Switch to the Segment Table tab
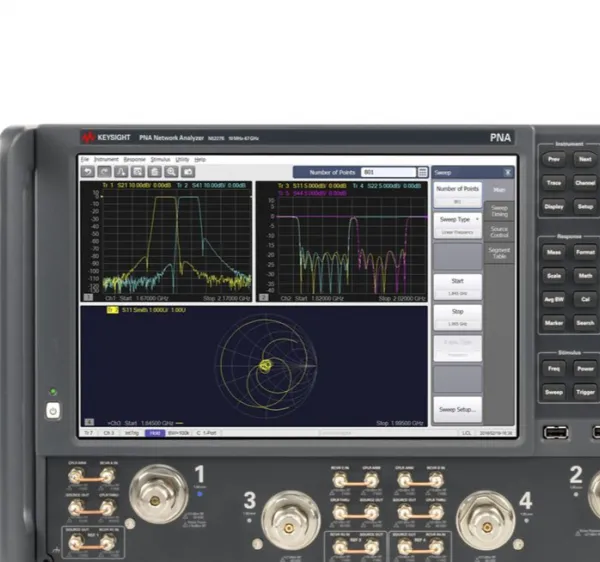The width and height of the screenshot is (600, 562). tap(499, 253)
